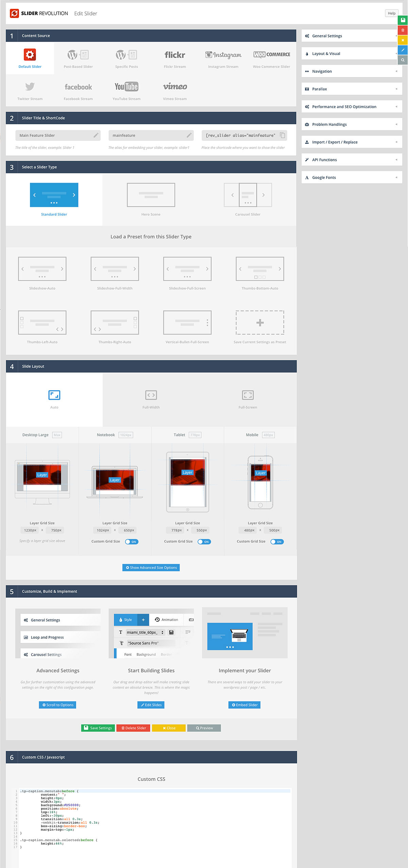This screenshot has width=408, height=868.
Task: Click the Edit Slides button
Action: click(151, 705)
